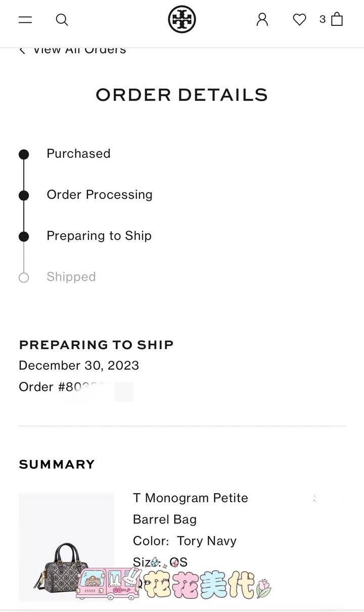Open the account profile icon
364x612 pixels.
(x=262, y=20)
